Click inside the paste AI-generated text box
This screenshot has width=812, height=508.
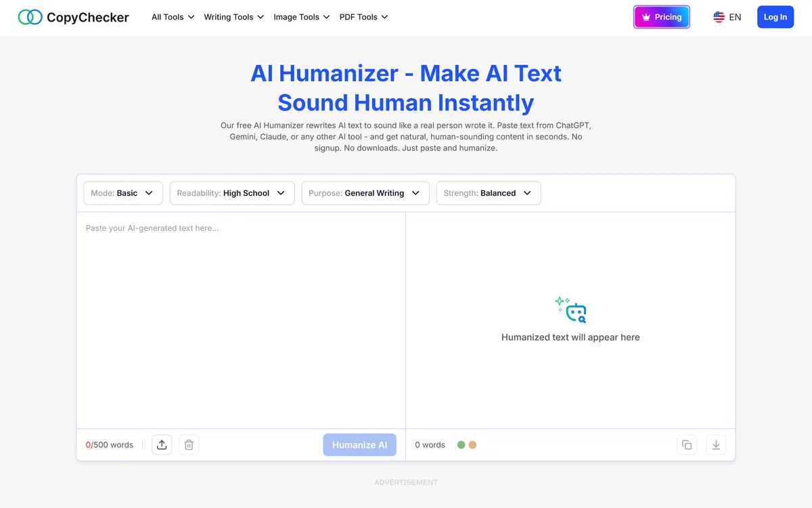(x=241, y=320)
